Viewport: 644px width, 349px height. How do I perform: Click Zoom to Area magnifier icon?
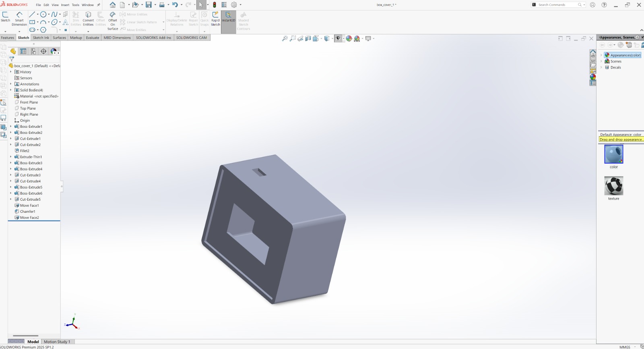coord(293,39)
